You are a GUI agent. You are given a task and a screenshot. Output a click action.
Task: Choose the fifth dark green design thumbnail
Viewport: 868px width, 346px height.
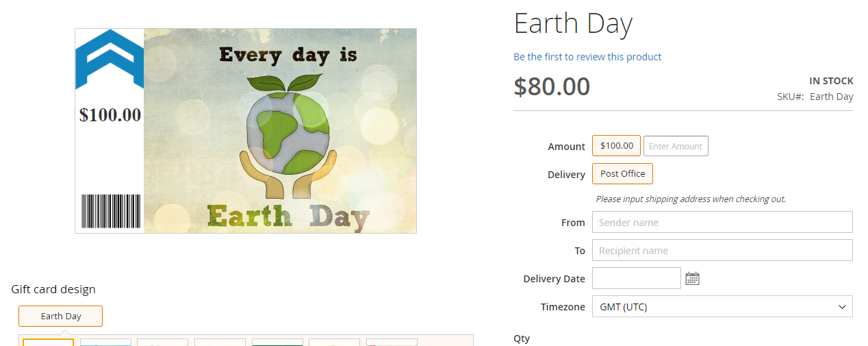(x=277, y=342)
